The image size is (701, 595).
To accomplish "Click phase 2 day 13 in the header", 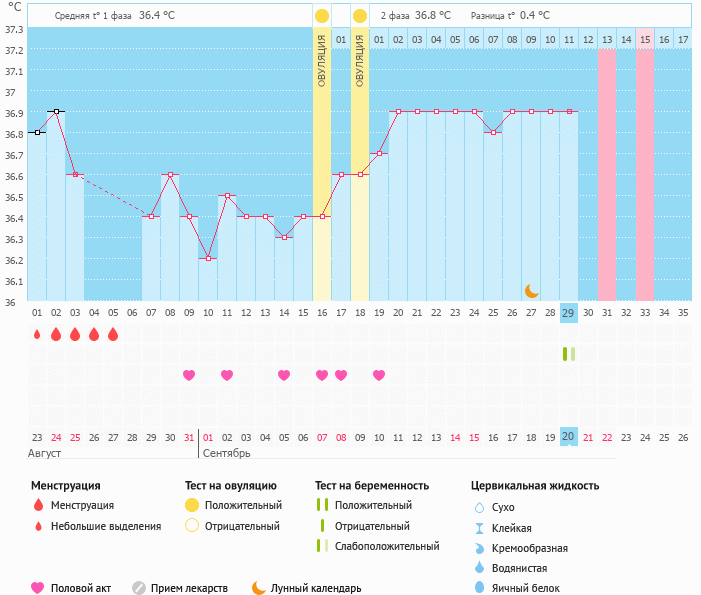I will point(606,39).
